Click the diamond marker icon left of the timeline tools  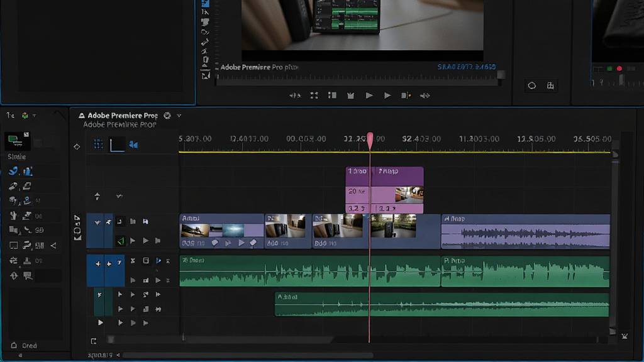click(x=77, y=146)
